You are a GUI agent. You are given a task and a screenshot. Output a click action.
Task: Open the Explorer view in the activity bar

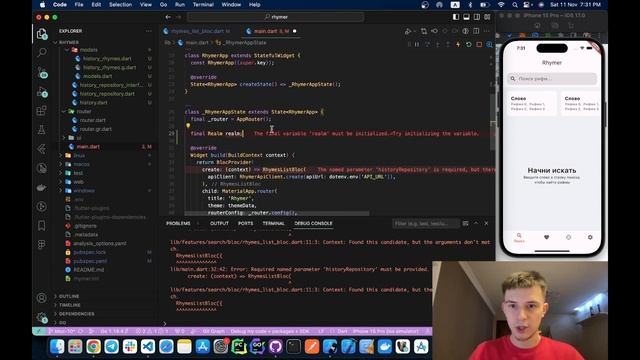pyautogui.click(x=42, y=33)
